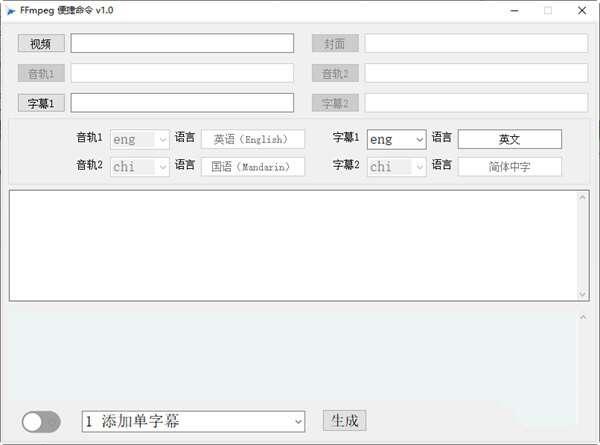
Task: Open the 音轨2 chi language code dropdown
Action: pyautogui.click(x=140, y=167)
